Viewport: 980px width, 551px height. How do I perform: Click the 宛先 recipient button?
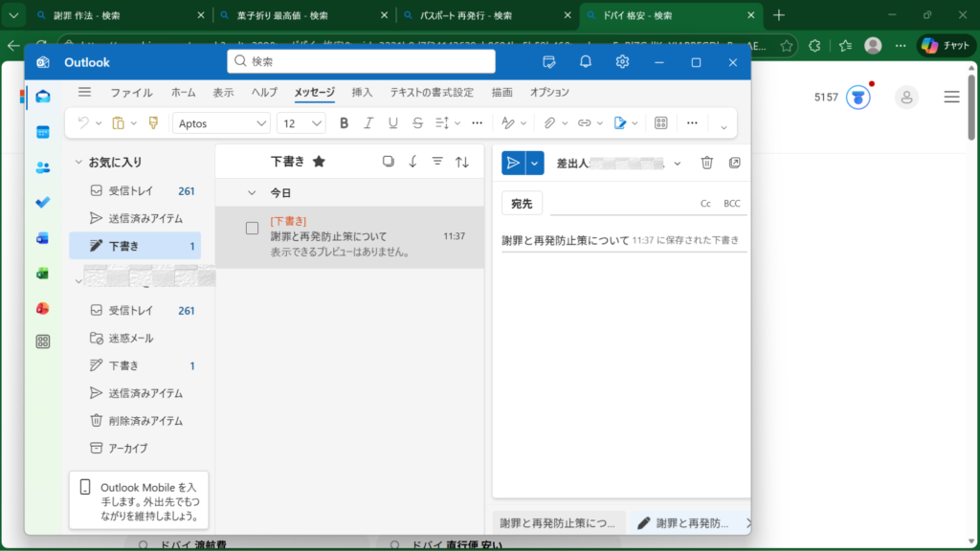(522, 203)
